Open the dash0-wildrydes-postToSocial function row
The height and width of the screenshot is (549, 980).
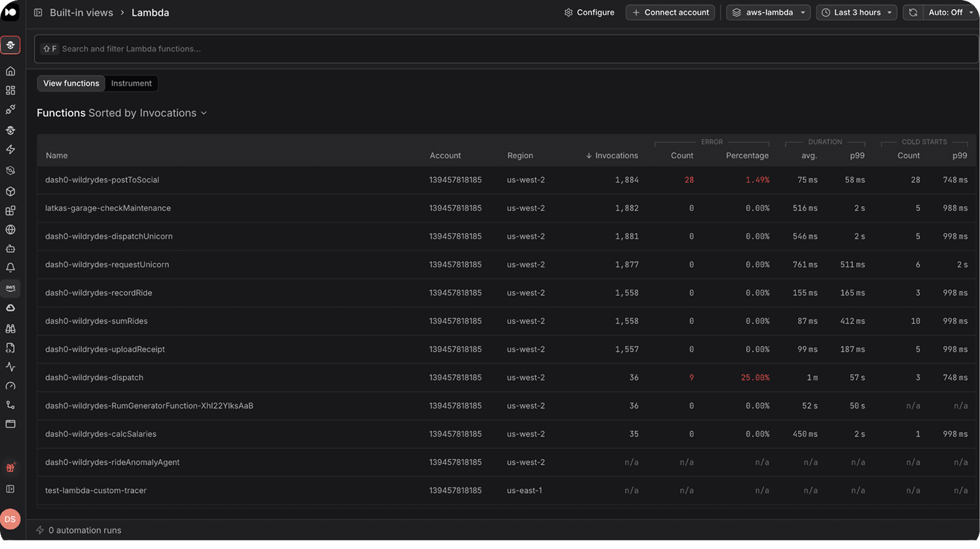506,180
